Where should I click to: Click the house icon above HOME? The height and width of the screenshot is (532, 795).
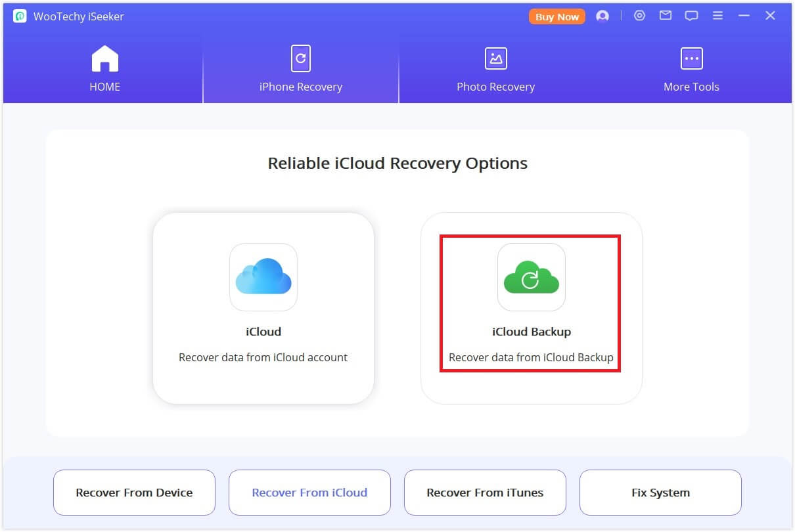[104, 58]
